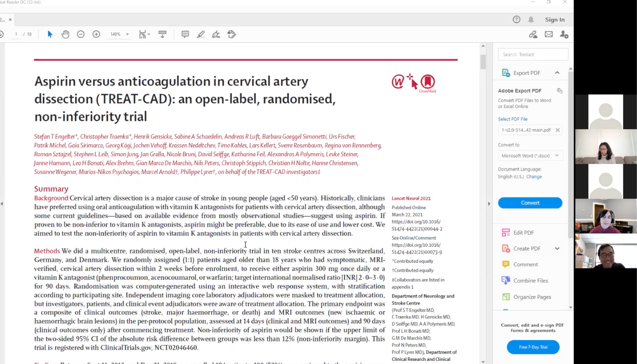Open the notifications bell

[531, 20]
